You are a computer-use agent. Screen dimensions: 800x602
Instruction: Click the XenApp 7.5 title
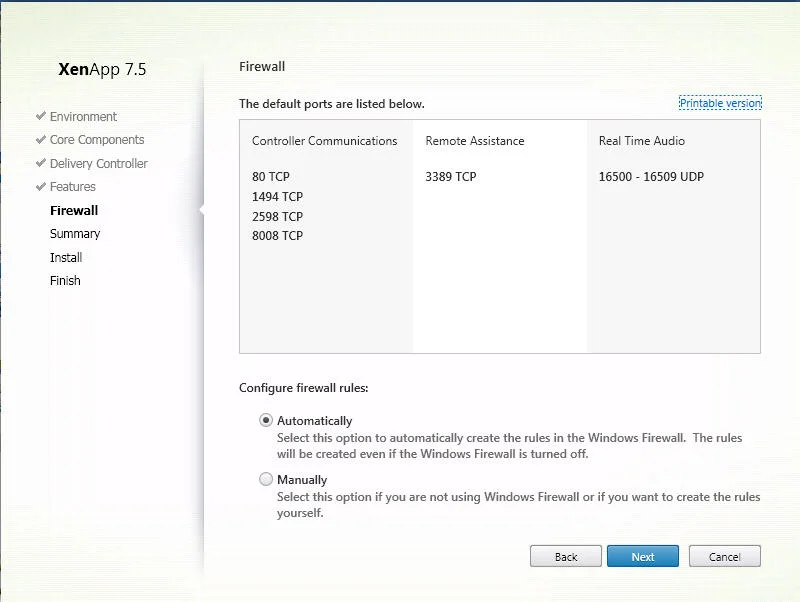click(102, 69)
